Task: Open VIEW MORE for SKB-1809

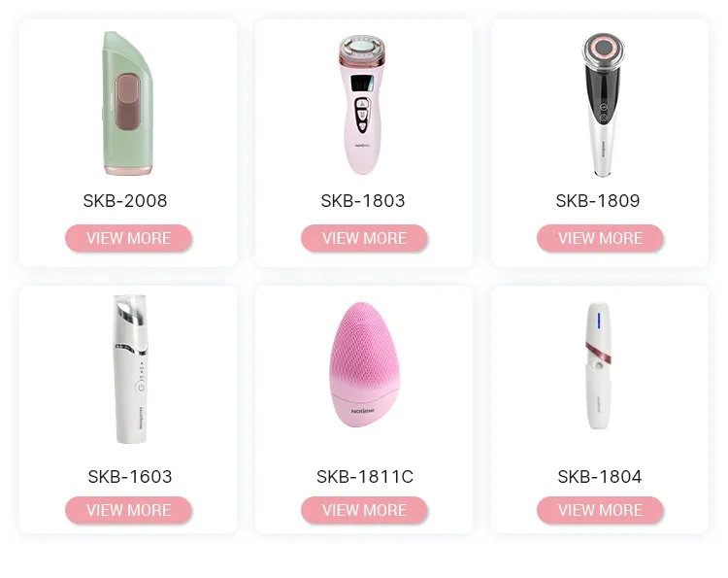Action: 600,238
